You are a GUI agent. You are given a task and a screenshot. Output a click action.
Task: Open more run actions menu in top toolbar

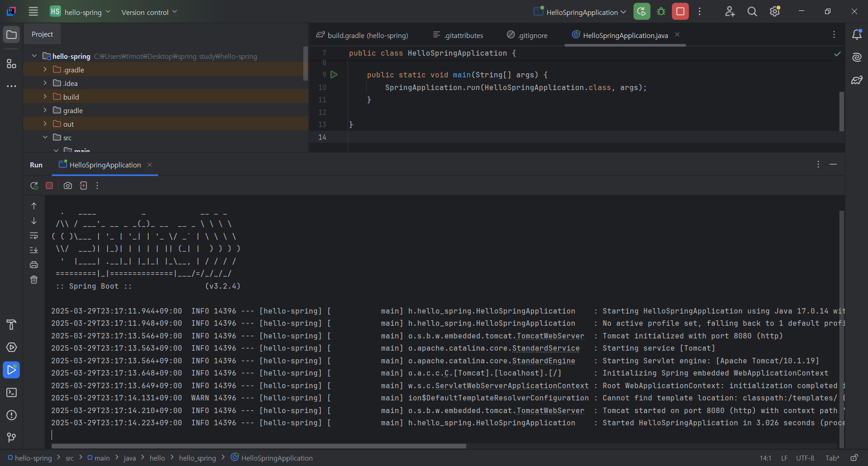(699, 12)
